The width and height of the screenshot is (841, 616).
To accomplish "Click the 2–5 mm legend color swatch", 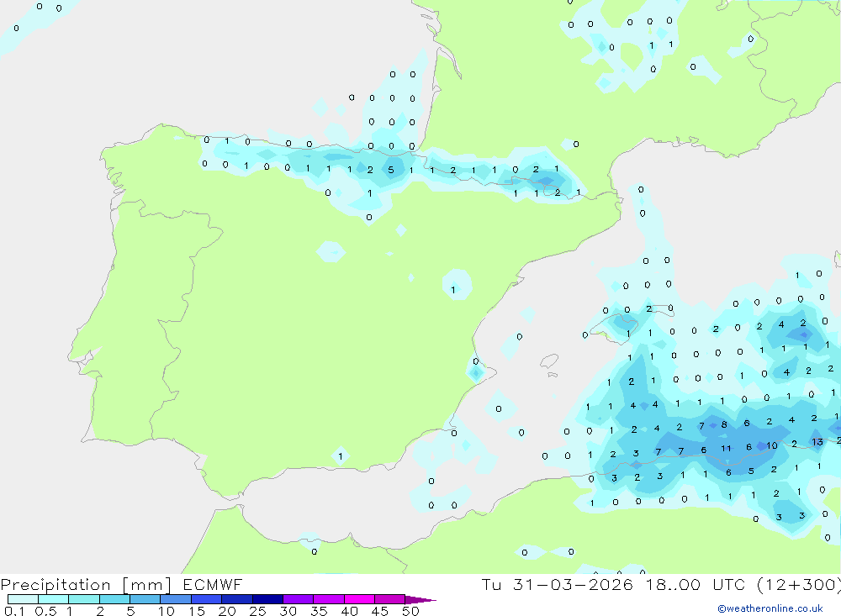I will pyautogui.click(x=114, y=599).
